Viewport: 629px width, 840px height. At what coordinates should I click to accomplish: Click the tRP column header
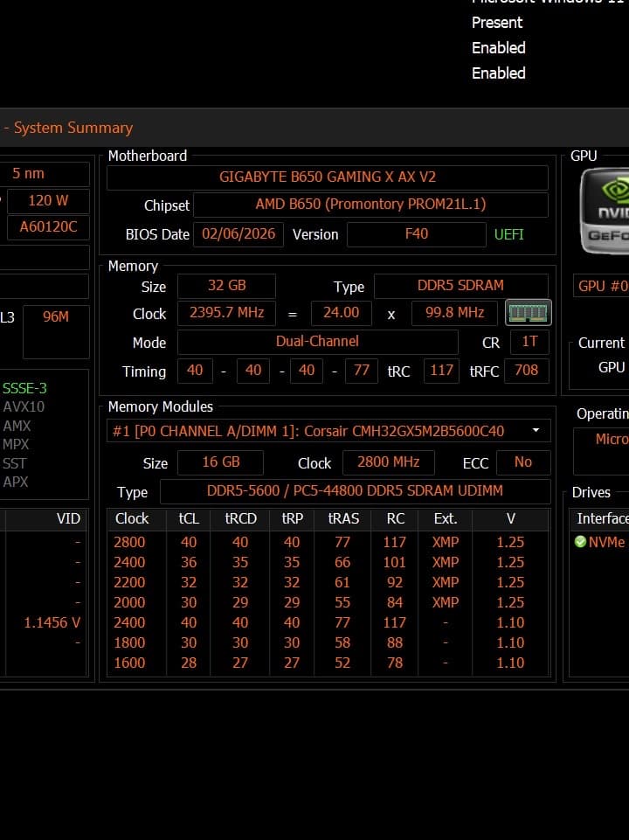(293, 518)
